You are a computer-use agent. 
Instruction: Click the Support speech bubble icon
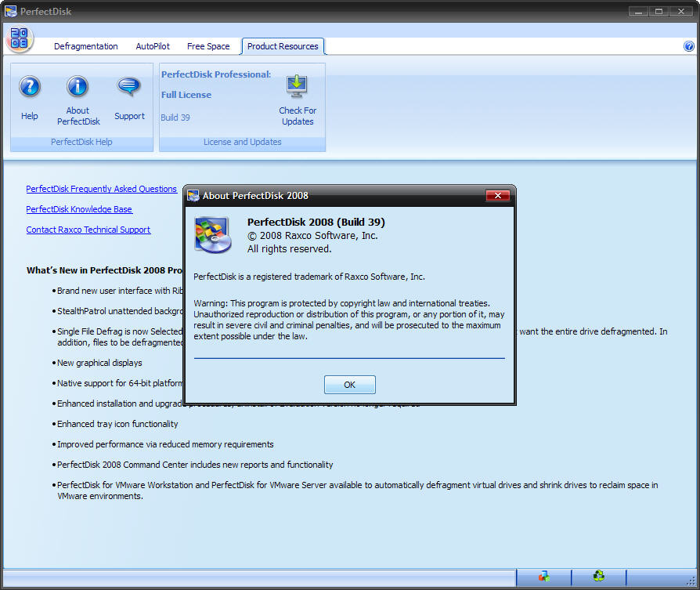[129, 86]
